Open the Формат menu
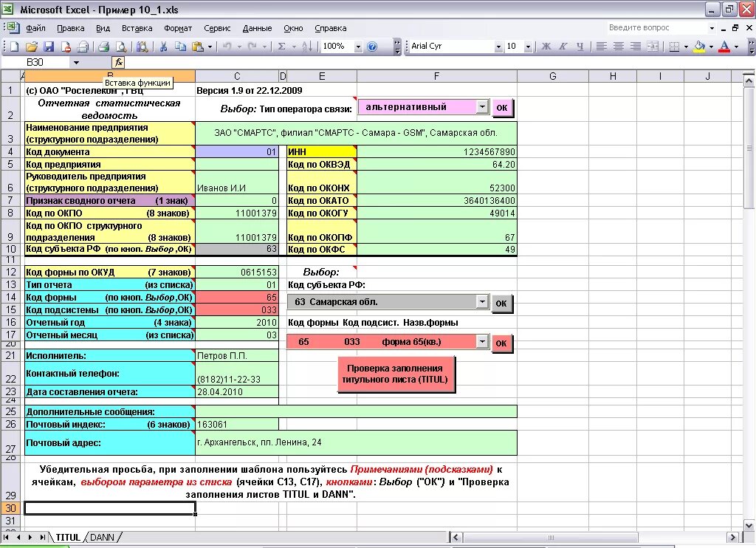Viewport: 756px width, 548px height. 178,29
